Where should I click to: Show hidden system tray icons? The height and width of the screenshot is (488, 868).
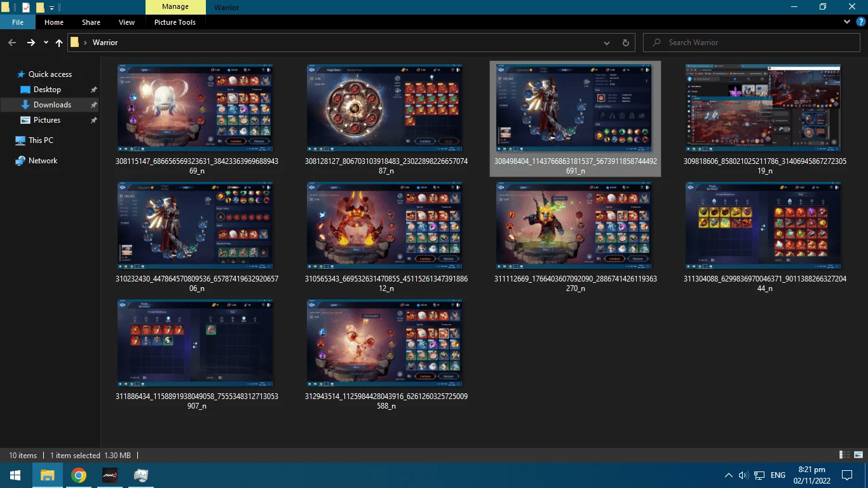(728, 475)
